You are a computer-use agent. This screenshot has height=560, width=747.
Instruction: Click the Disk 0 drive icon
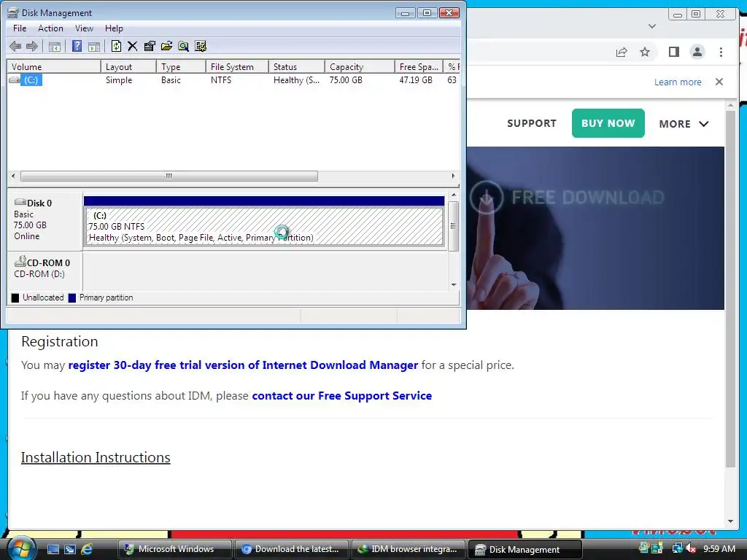click(20, 203)
